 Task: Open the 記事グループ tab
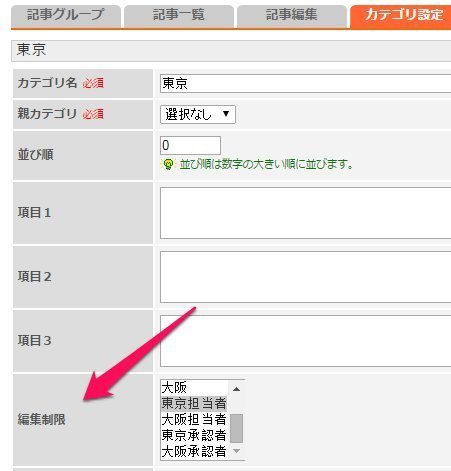66,16
